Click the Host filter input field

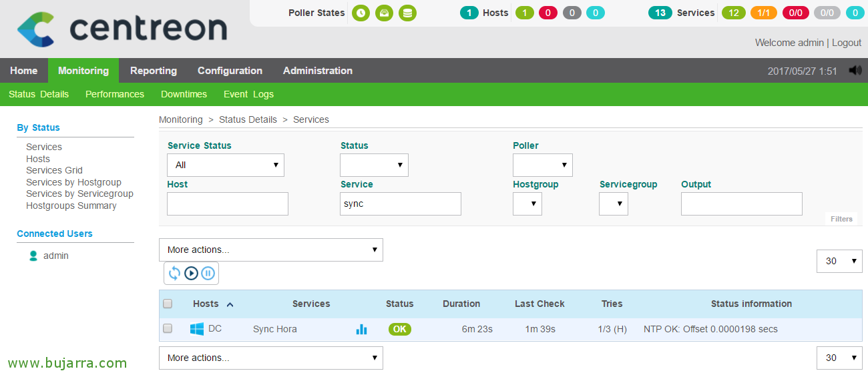click(x=228, y=204)
